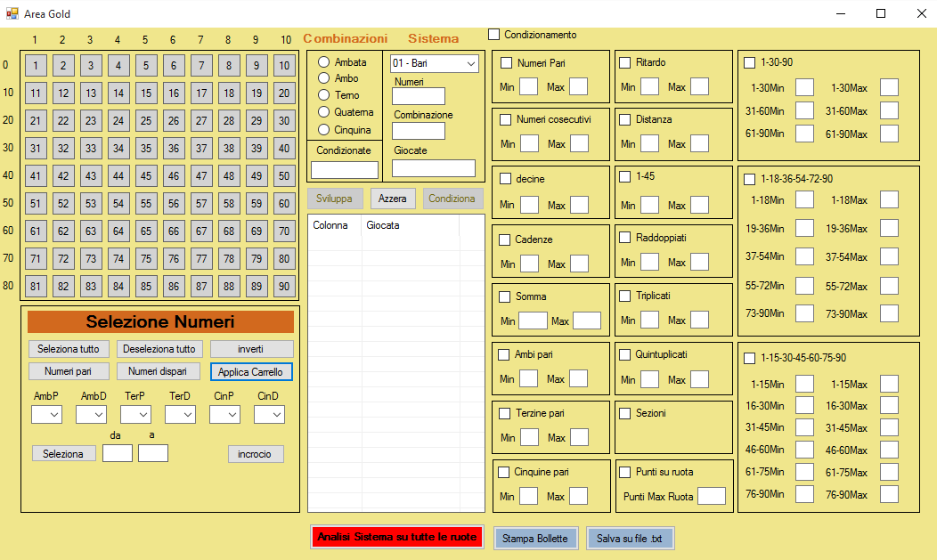Enable the Ritardo filter checkbox
This screenshot has height=560, width=937.
click(625, 63)
